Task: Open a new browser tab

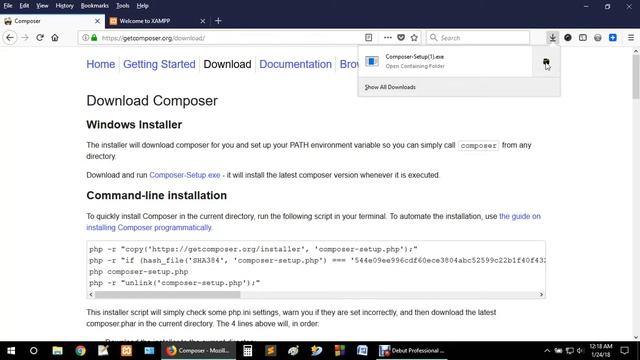Action: tap(218, 21)
